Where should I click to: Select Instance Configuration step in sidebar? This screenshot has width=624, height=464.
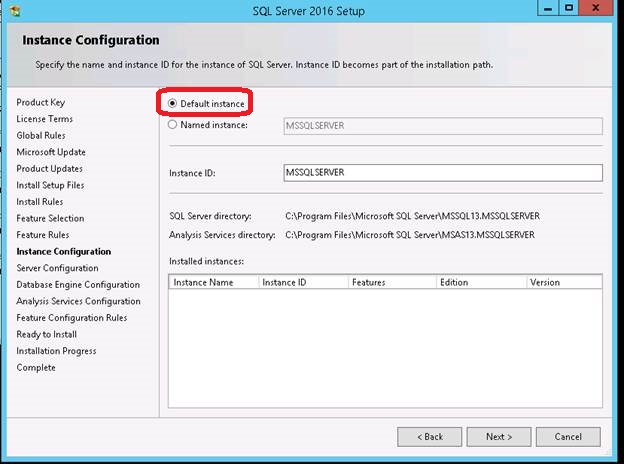click(64, 251)
